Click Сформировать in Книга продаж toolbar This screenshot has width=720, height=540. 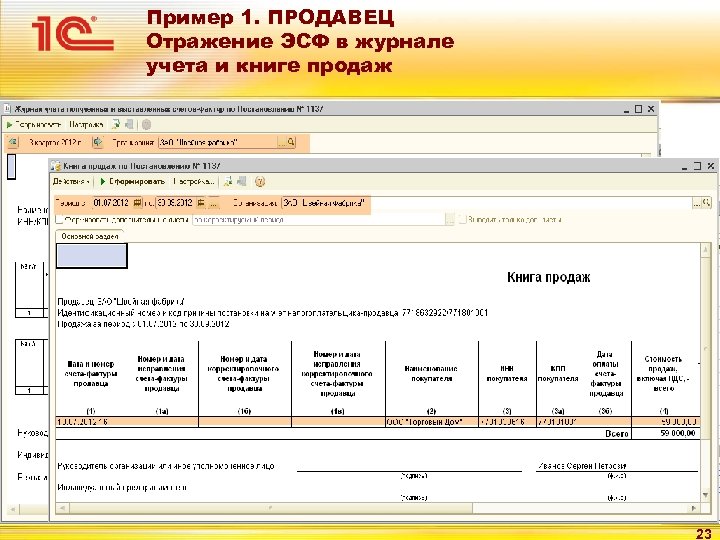132,182
